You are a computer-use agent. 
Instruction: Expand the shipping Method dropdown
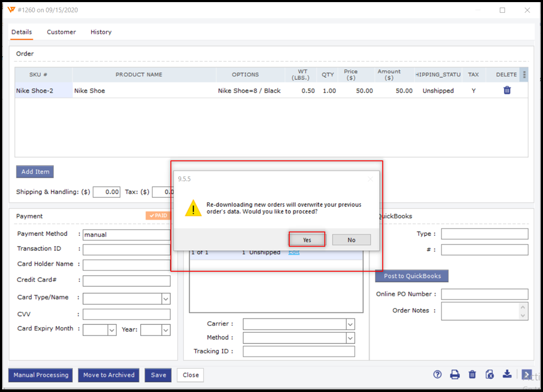[x=349, y=338]
